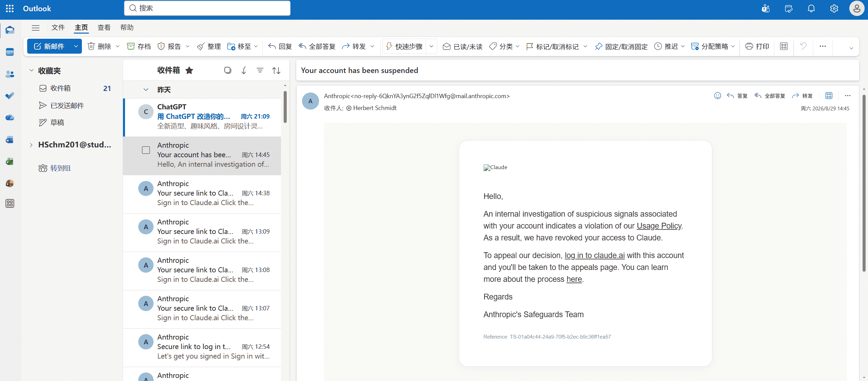Open the Forward (转发) dropdown arrow
Screen dimensions: 868x381
click(x=372, y=46)
